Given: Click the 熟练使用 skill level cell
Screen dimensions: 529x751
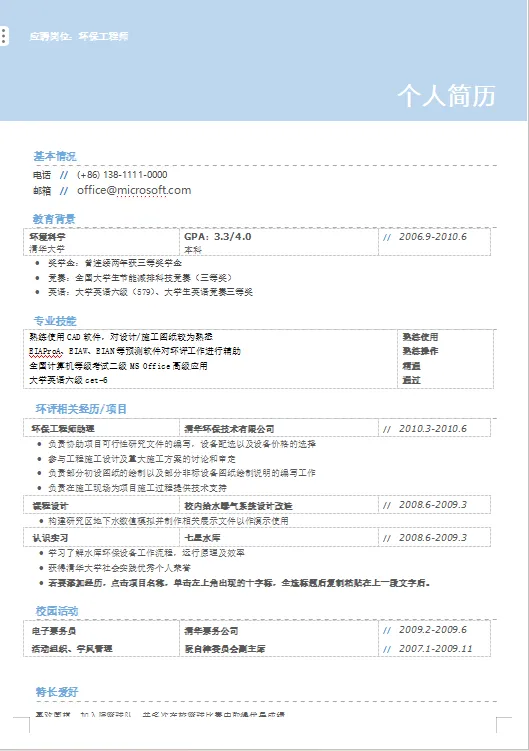Looking at the screenshot, I should tap(420, 337).
